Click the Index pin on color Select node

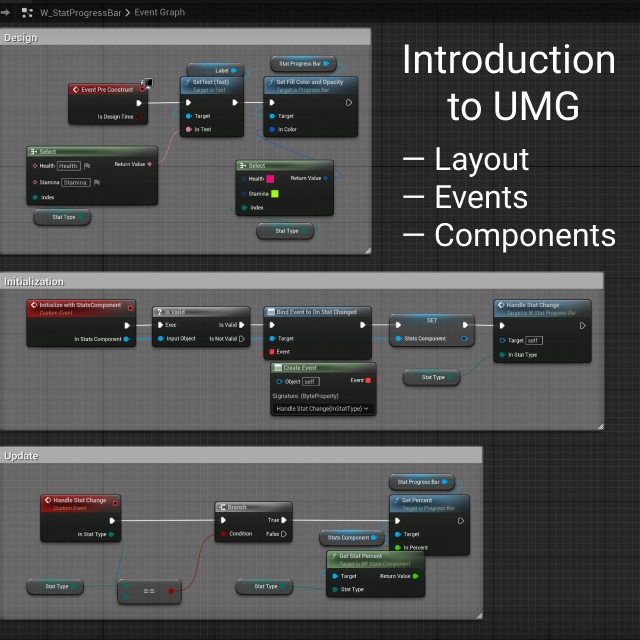coord(244,208)
